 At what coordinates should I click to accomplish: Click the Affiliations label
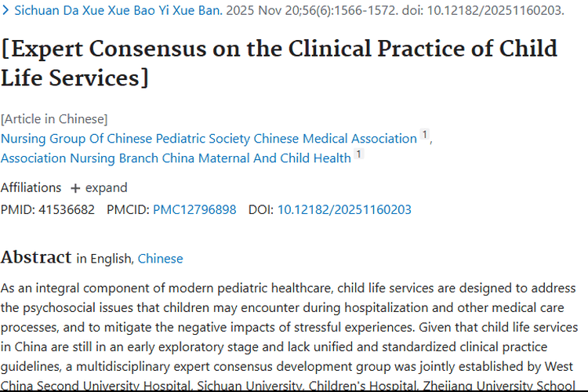31,188
